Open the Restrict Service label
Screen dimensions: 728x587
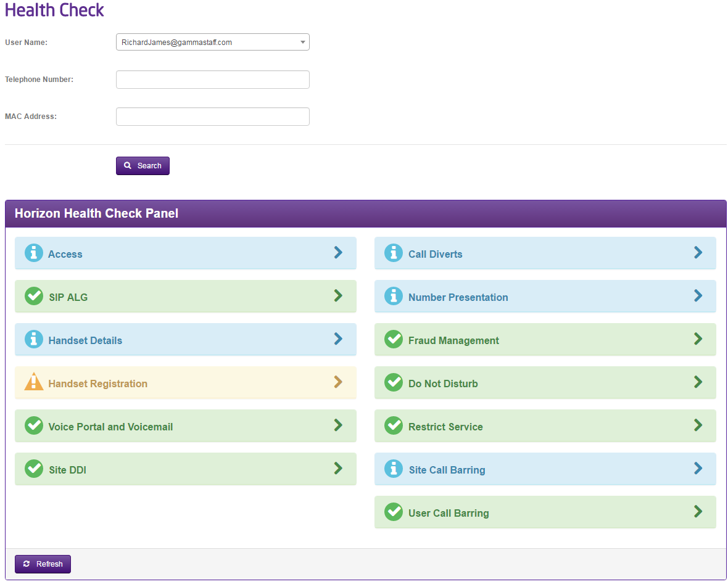pos(445,427)
